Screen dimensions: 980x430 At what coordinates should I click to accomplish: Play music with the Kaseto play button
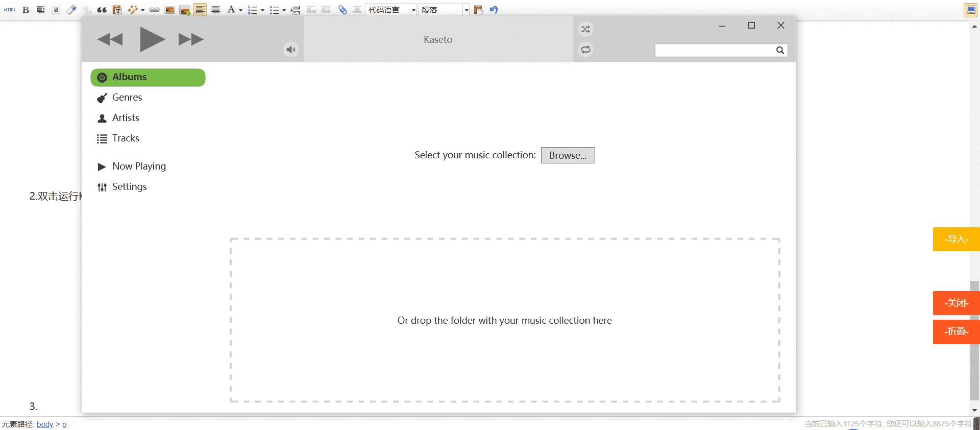[x=152, y=39]
